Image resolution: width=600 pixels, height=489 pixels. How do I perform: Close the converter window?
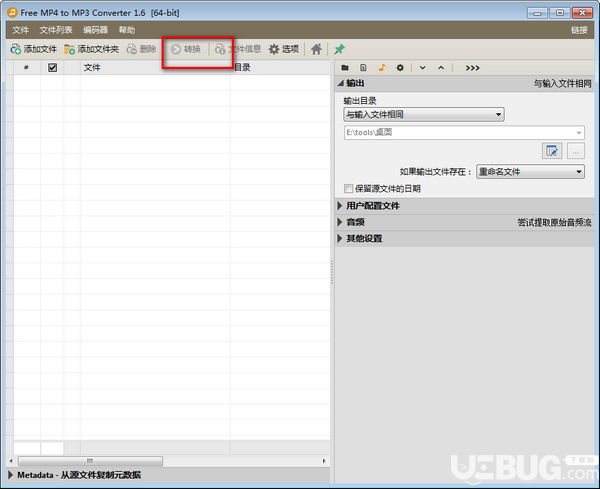pyautogui.click(x=582, y=13)
